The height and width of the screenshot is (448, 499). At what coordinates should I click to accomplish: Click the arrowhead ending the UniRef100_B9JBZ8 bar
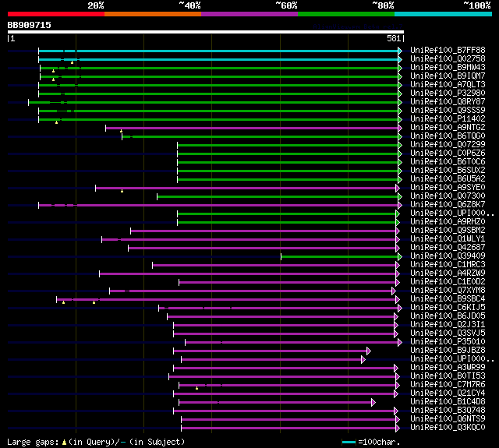[369, 351]
